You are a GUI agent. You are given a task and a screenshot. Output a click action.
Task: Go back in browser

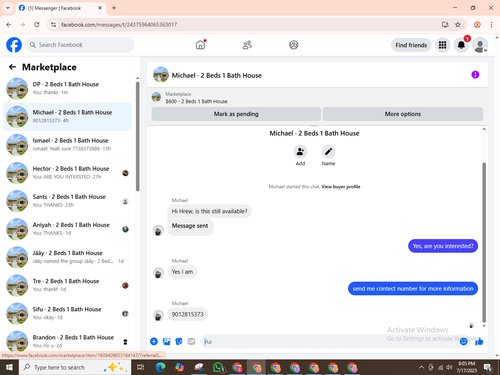pyautogui.click(x=9, y=25)
